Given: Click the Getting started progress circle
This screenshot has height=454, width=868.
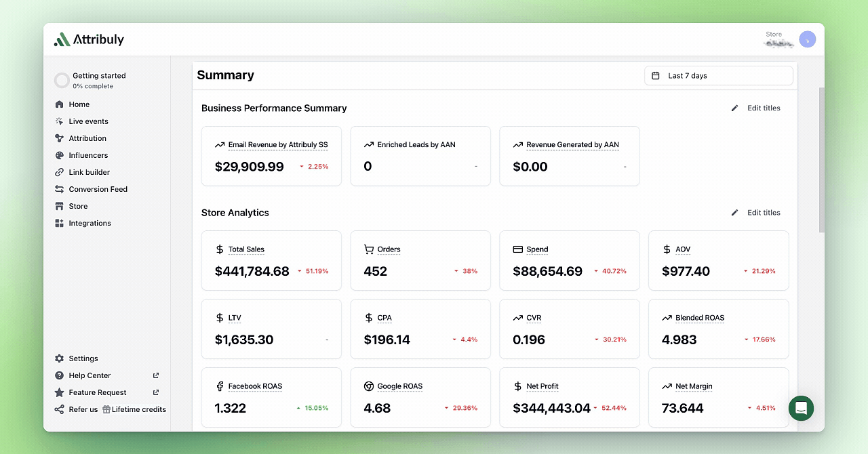Looking at the screenshot, I should pos(62,80).
